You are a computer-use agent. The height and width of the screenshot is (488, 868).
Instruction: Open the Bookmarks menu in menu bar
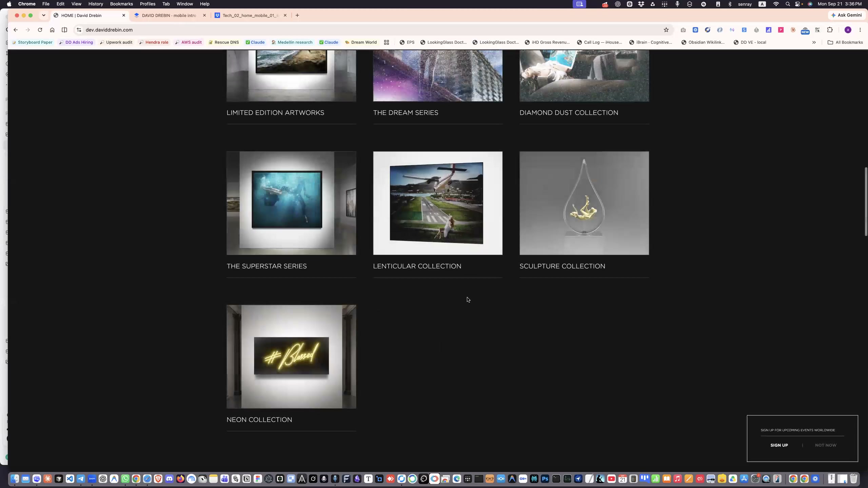(121, 4)
